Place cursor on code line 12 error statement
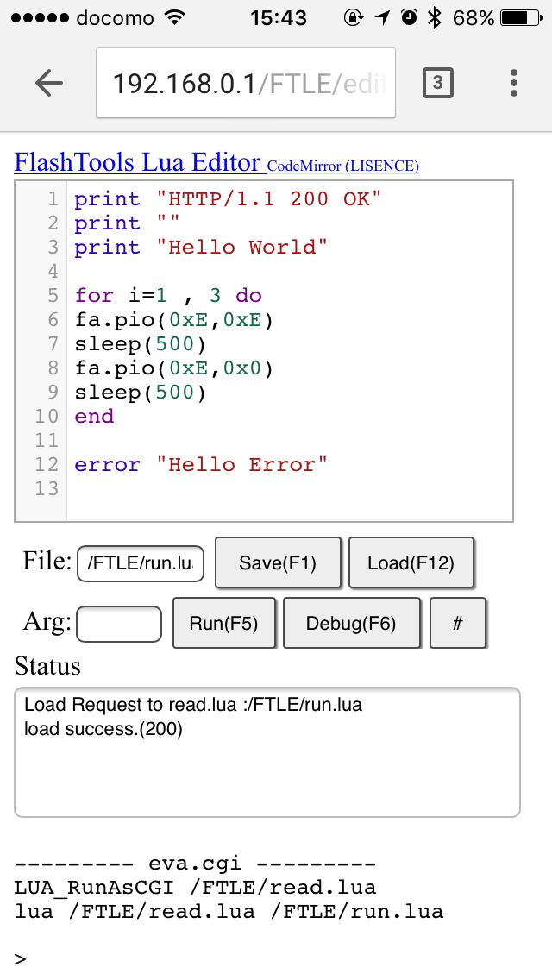The height and width of the screenshot is (980, 552). (201, 465)
